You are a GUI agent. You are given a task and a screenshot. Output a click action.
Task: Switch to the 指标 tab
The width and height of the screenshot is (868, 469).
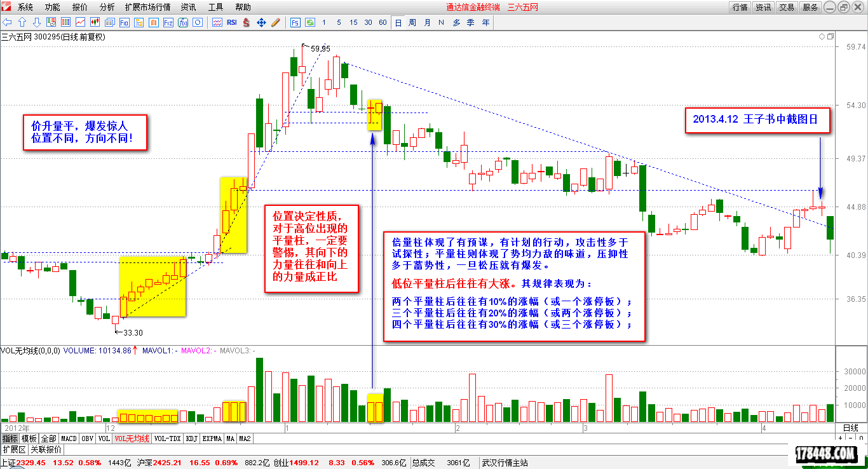pyautogui.click(x=10, y=438)
